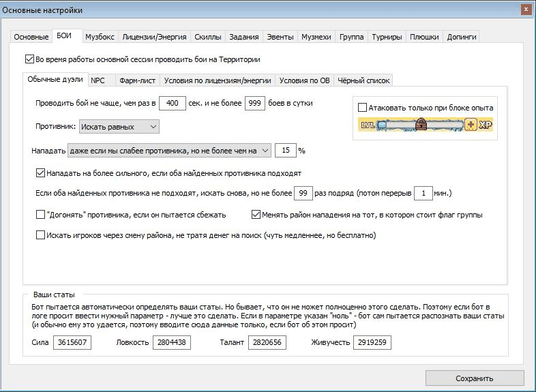The image size is (536, 392).
Task: Switch to the Музбокс tab
Action: 100,37
